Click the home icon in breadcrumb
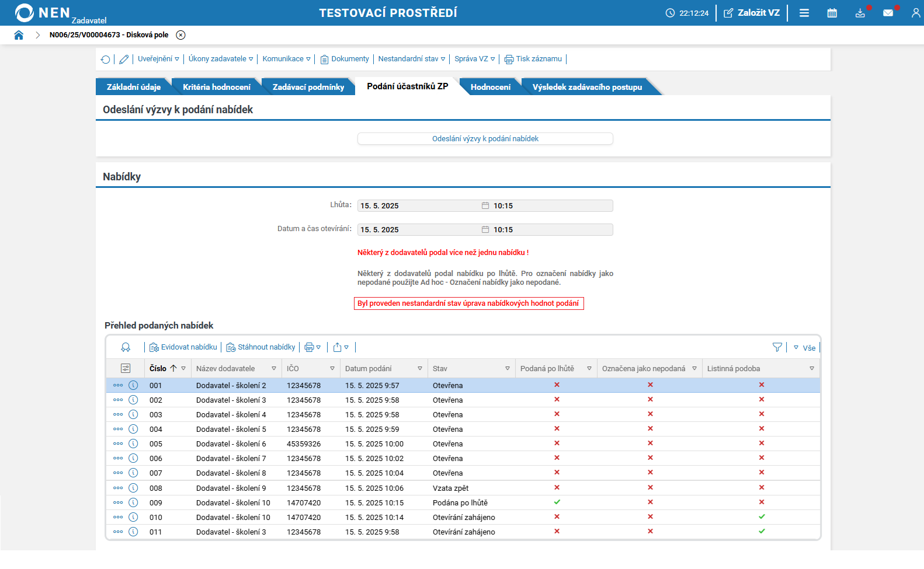 (19, 35)
